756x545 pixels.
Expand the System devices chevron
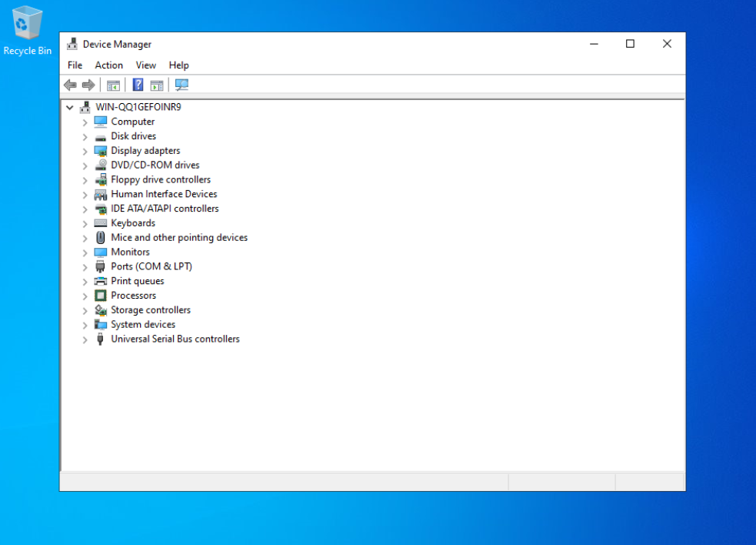[x=85, y=325]
